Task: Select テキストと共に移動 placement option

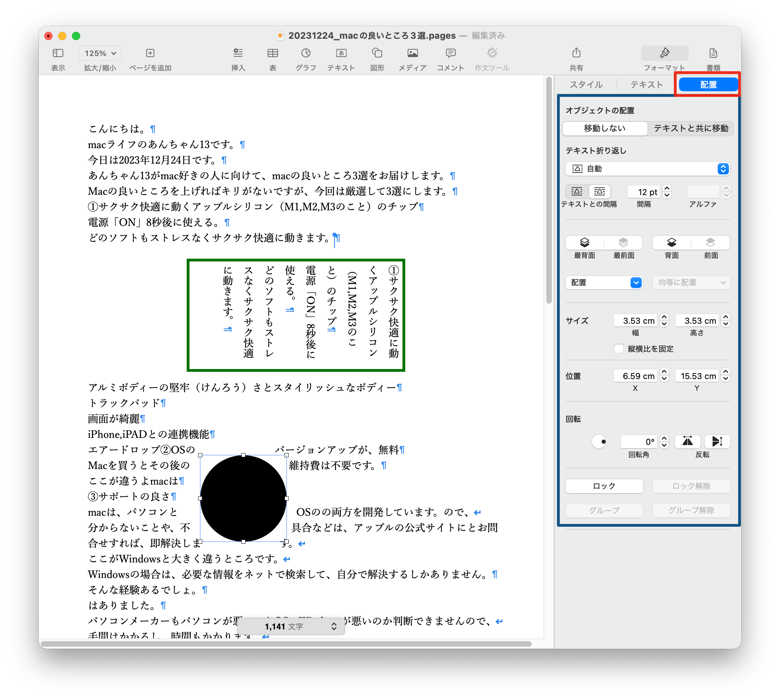Action: coord(691,128)
